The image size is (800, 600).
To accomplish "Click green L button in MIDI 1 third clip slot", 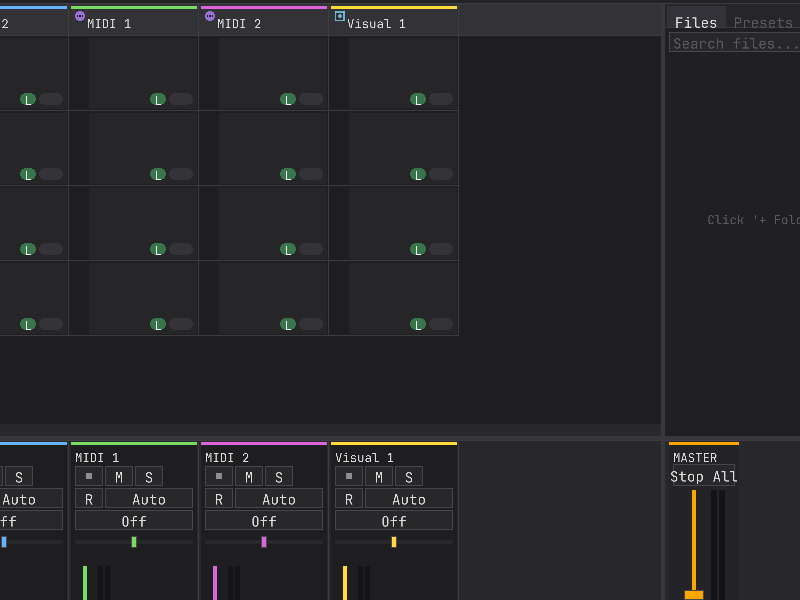I will 158,249.
